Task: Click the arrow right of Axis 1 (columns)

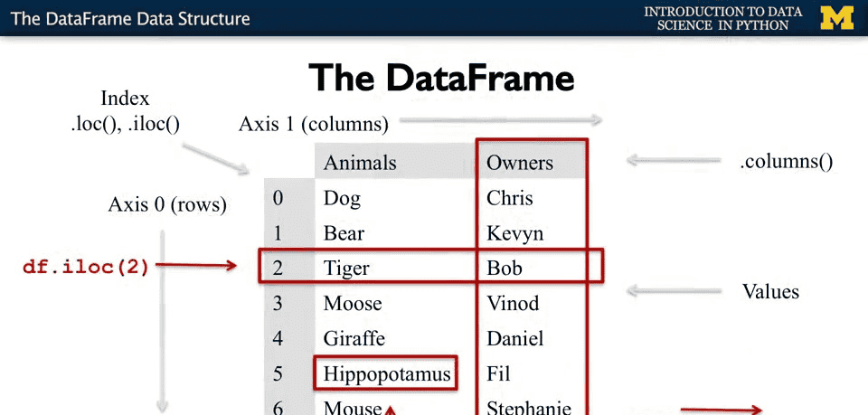Action: click(x=500, y=119)
